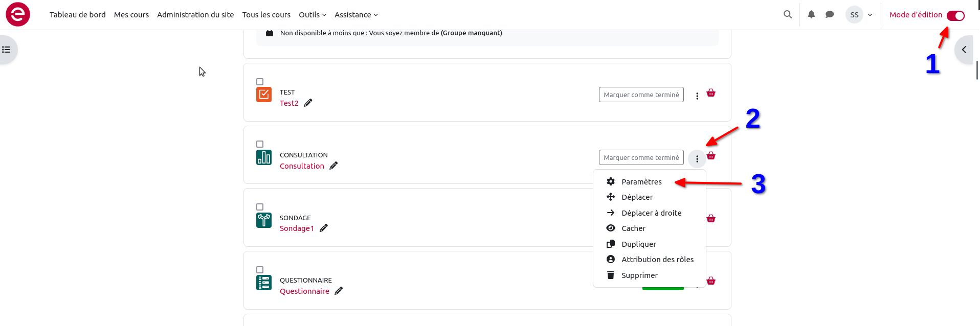Click the red basket icon for Test2
This screenshot has width=980, height=326.
click(711, 93)
